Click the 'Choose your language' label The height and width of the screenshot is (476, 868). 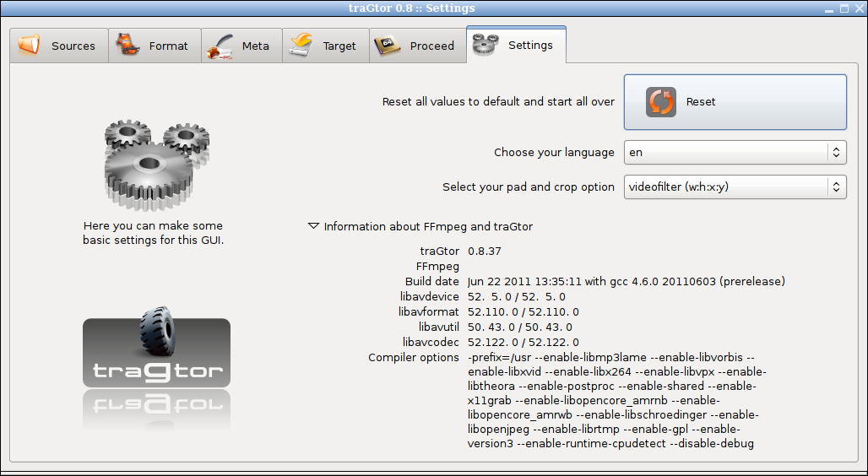point(554,153)
